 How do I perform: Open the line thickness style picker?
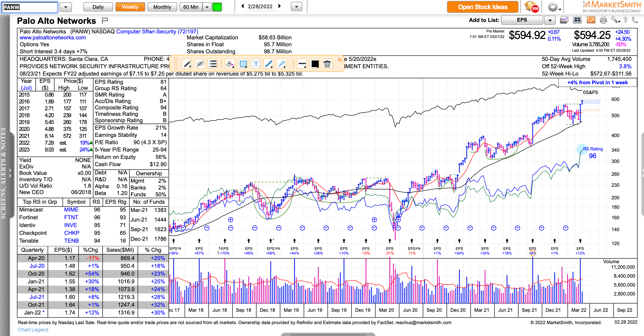click(302, 64)
